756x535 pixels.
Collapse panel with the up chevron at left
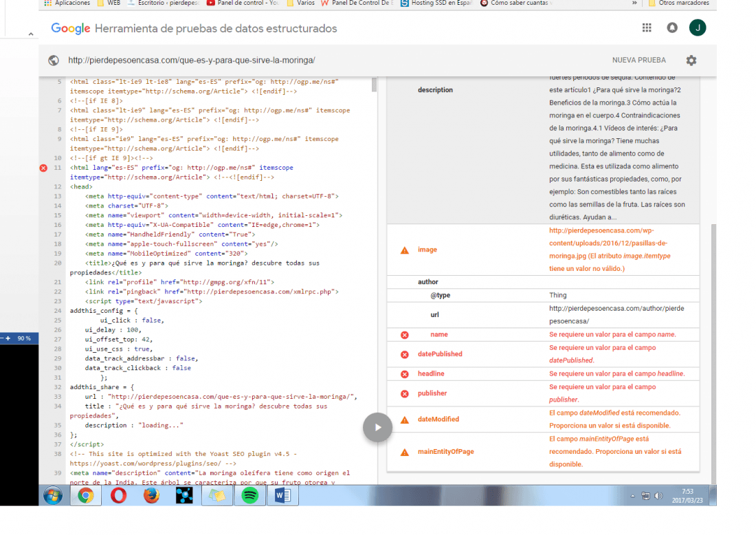point(31,34)
